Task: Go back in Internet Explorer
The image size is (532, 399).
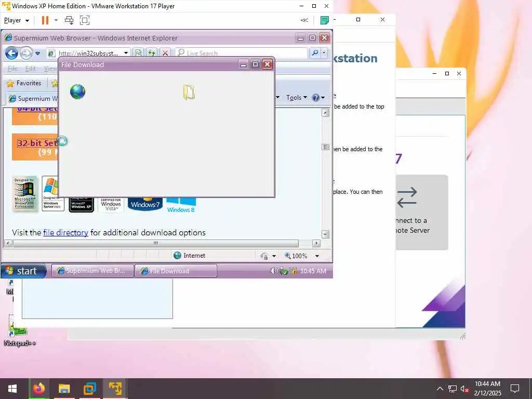Action: pos(11,54)
